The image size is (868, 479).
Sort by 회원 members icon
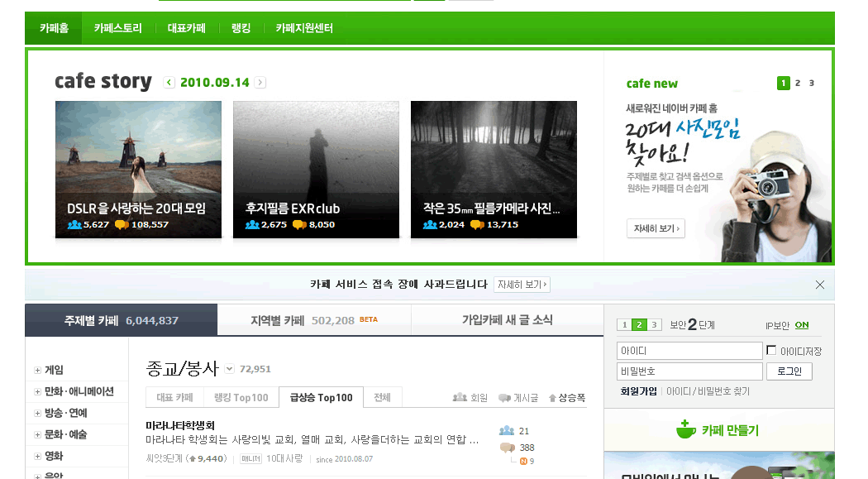coord(460,398)
